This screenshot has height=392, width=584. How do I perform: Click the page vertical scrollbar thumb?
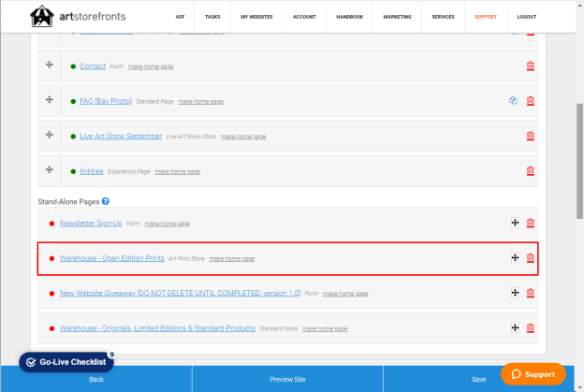point(579,161)
